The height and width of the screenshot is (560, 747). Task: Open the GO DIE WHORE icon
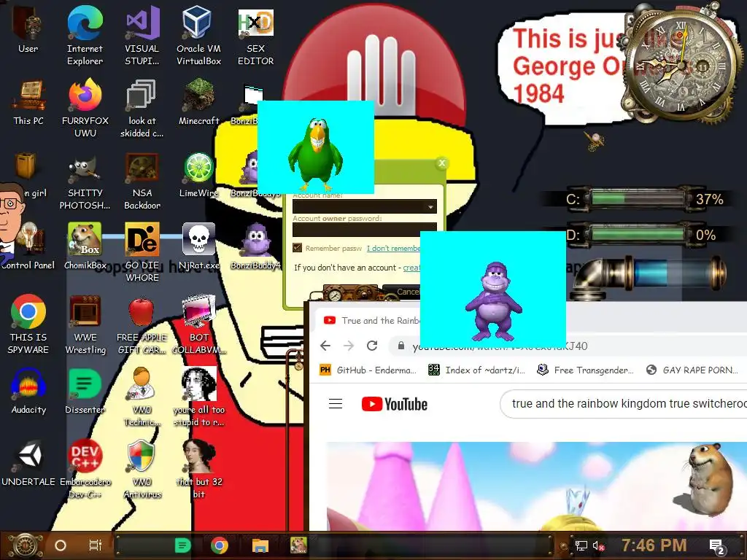tap(142, 252)
